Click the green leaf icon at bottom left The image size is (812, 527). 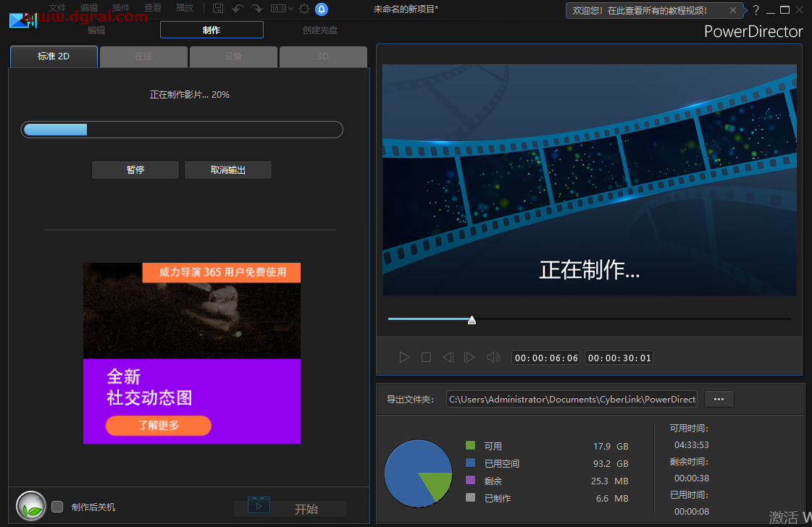30,505
